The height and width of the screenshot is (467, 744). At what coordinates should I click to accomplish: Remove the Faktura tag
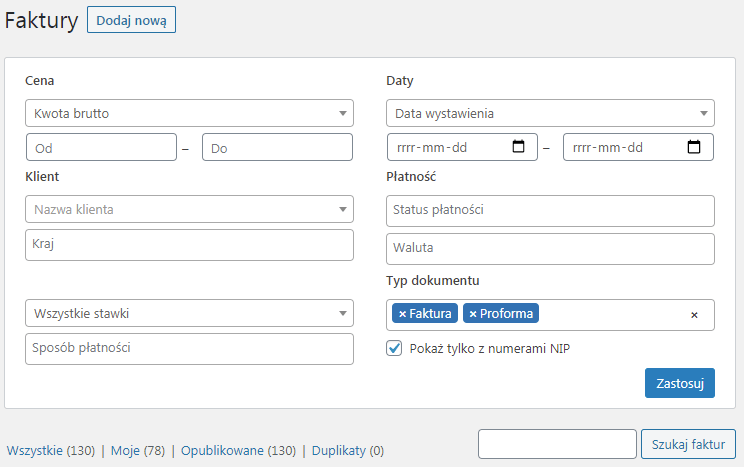(x=402, y=314)
